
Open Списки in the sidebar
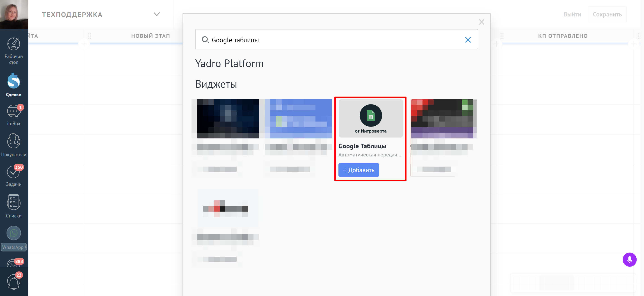(14, 206)
